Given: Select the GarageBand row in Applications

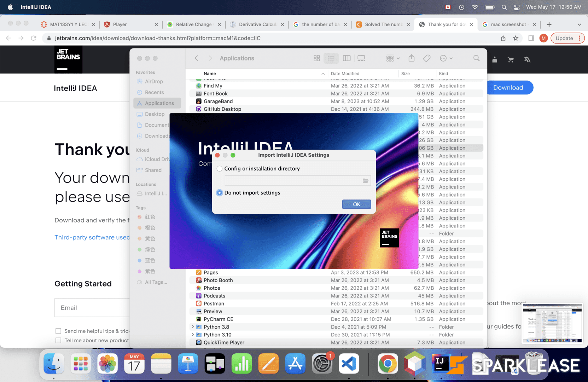Looking at the screenshot, I should [x=337, y=101].
